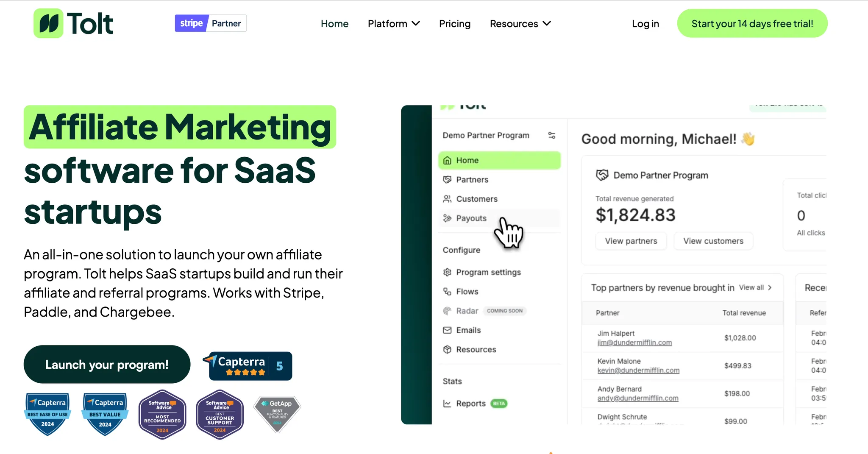Click the Software Advice Best Customer Support badge
Viewport: 868px width, 454px height.
pyautogui.click(x=220, y=415)
